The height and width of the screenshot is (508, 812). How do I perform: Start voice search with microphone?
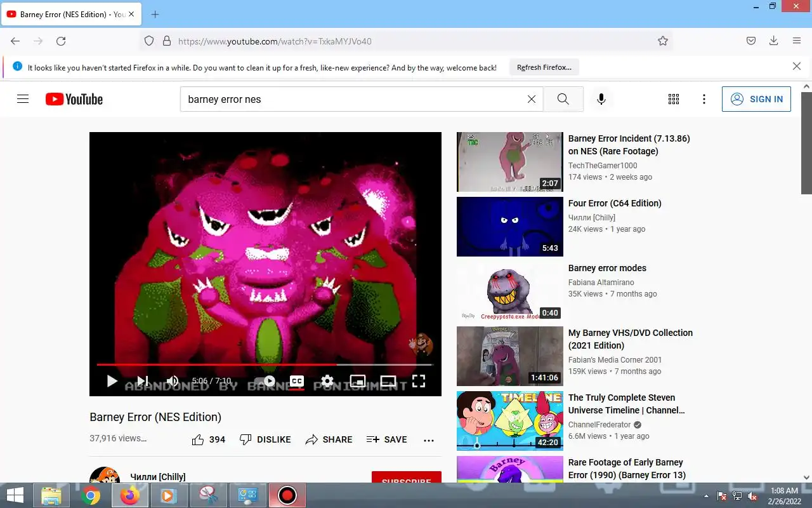tap(601, 99)
